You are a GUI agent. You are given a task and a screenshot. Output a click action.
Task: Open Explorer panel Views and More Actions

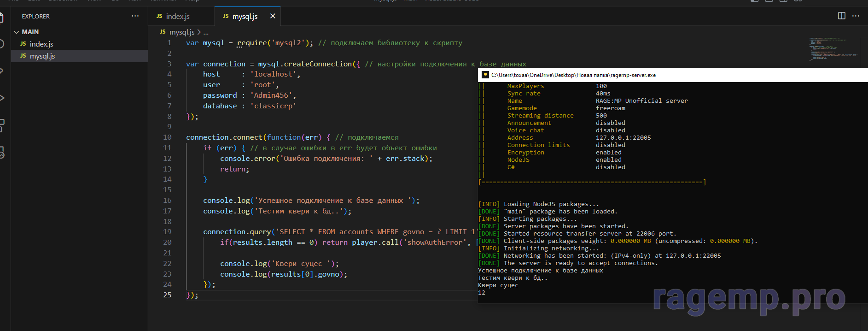pos(135,16)
